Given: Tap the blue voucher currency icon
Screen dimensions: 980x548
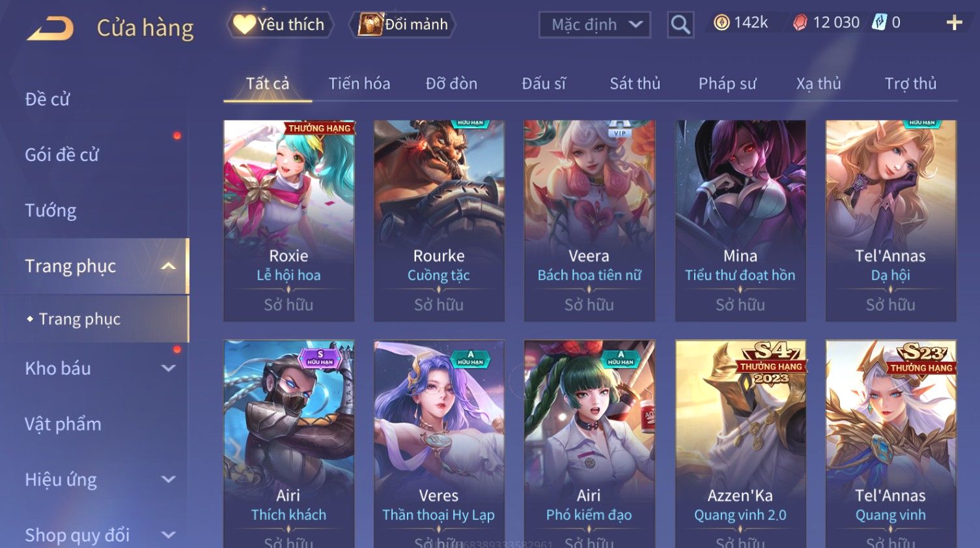Looking at the screenshot, I should [x=880, y=22].
